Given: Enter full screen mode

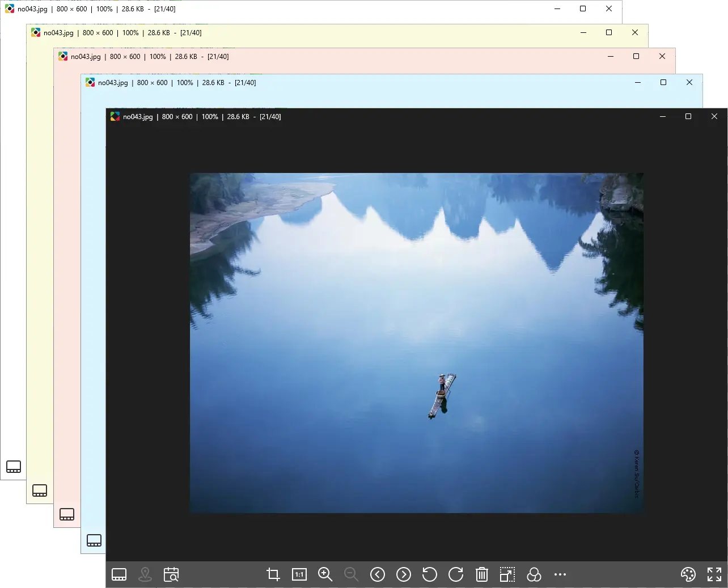Looking at the screenshot, I should [x=714, y=574].
